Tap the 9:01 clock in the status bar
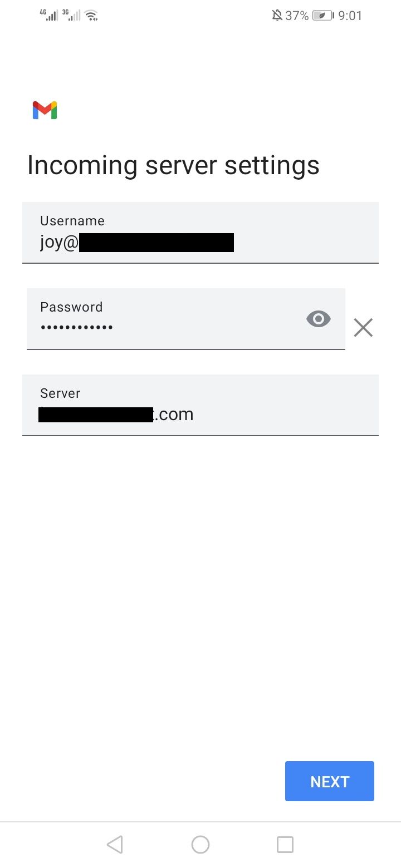Image resolution: width=401 pixels, height=868 pixels. click(350, 16)
